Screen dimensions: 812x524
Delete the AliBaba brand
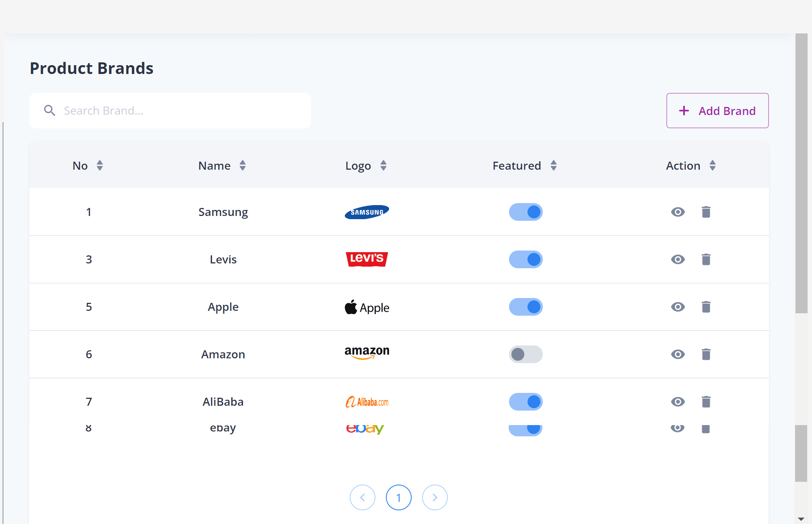706,402
